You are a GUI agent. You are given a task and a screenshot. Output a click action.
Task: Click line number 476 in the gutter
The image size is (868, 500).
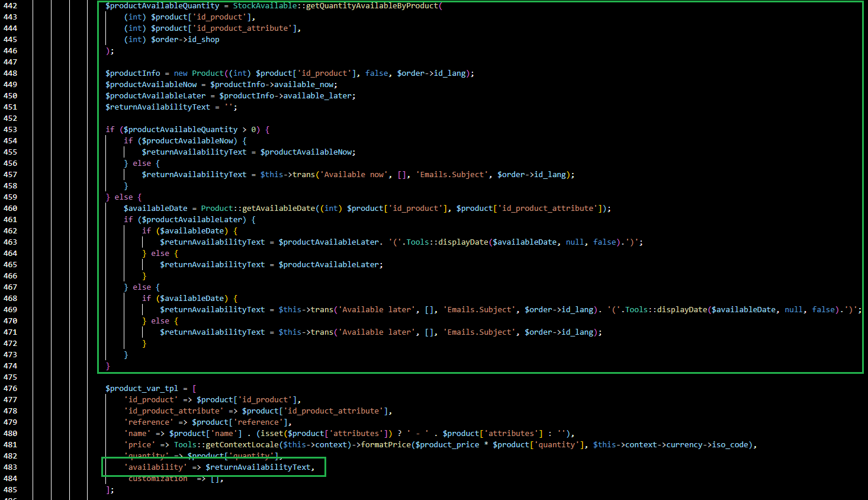pos(11,389)
